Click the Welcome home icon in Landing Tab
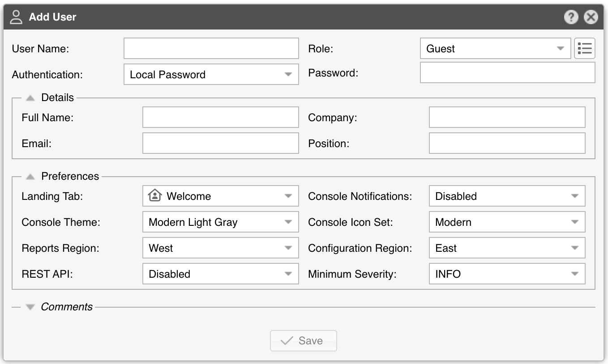The width and height of the screenshot is (608, 364). [x=154, y=195]
